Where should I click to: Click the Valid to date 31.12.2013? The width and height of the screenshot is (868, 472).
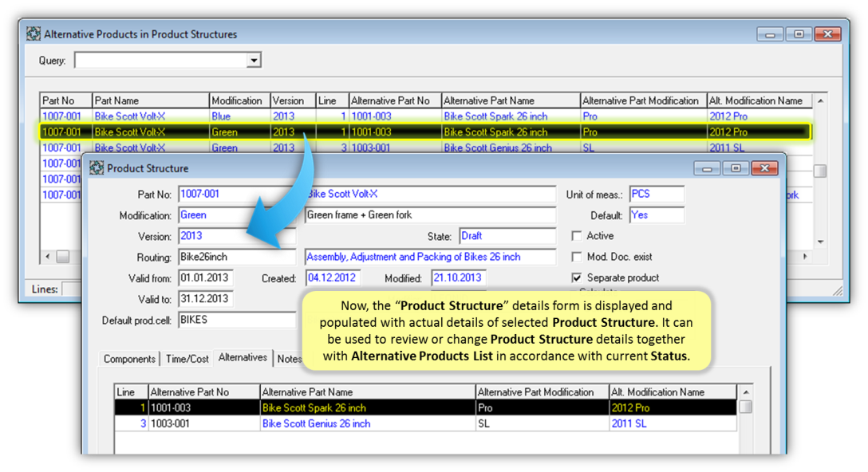(x=205, y=299)
